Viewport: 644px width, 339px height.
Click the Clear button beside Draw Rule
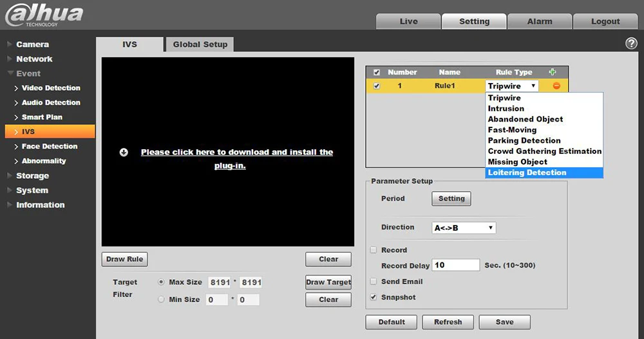[x=328, y=259]
